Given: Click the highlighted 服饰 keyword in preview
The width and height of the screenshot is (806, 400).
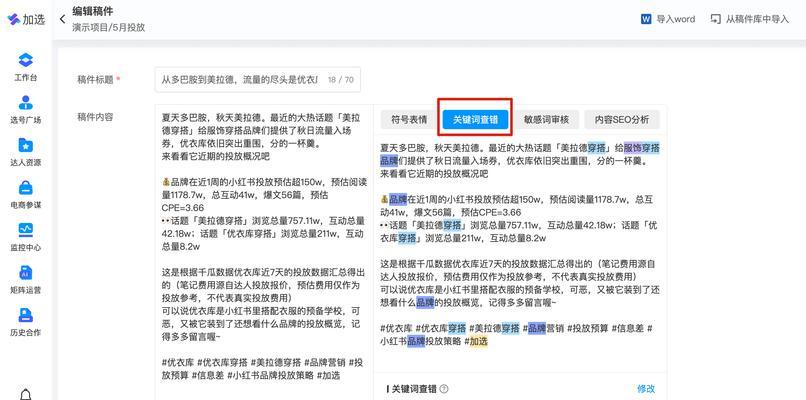Looking at the screenshot, I should pyautogui.click(x=632, y=148).
